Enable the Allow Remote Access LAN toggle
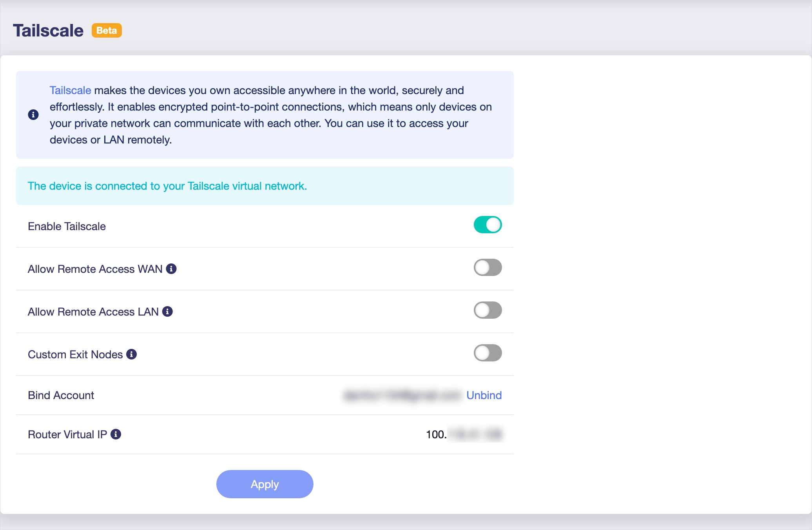The width and height of the screenshot is (812, 530). click(x=488, y=310)
